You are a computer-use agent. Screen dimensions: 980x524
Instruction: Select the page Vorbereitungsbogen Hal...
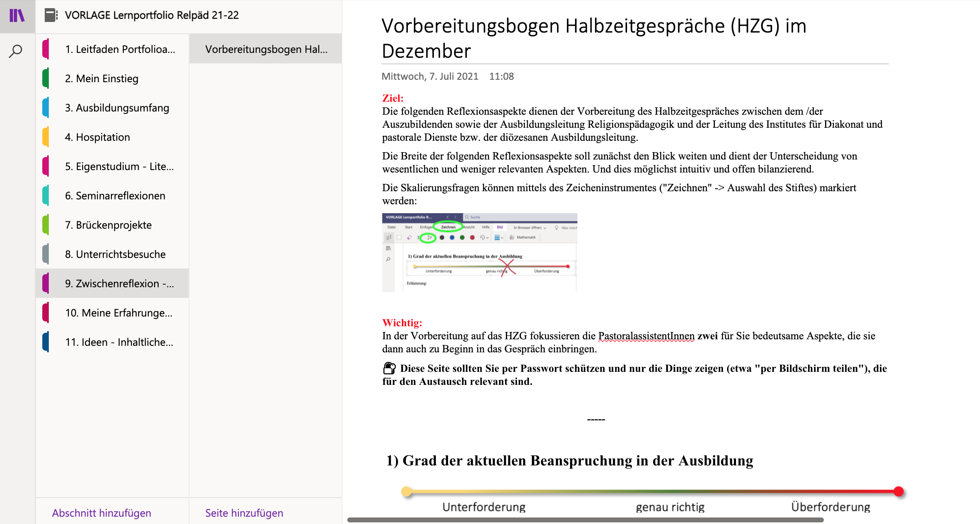pos(266,49)
